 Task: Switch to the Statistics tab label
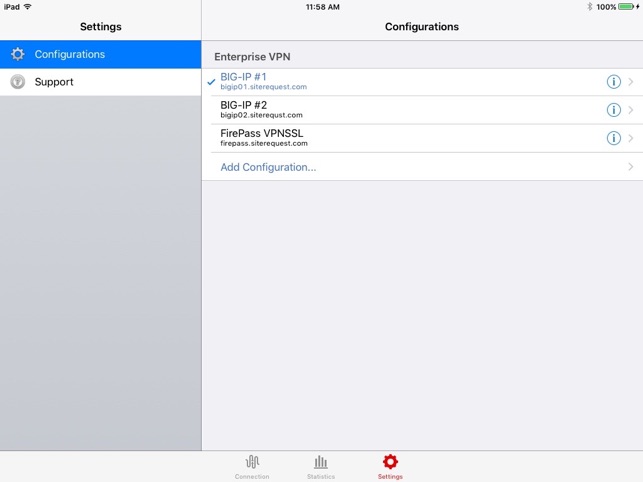click(x=321, y=477)
